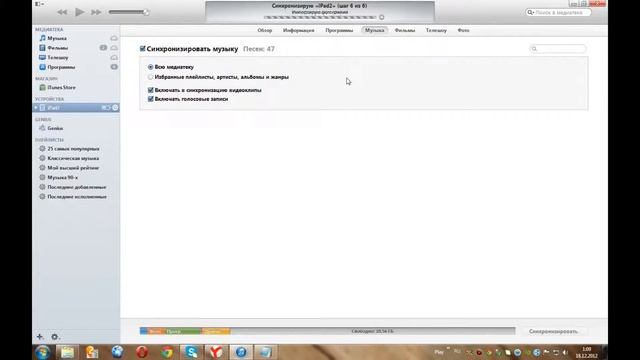Open the Обзор tab
Image resolution: width=640 pixels, height=360 pixels.
coord(264,30)
